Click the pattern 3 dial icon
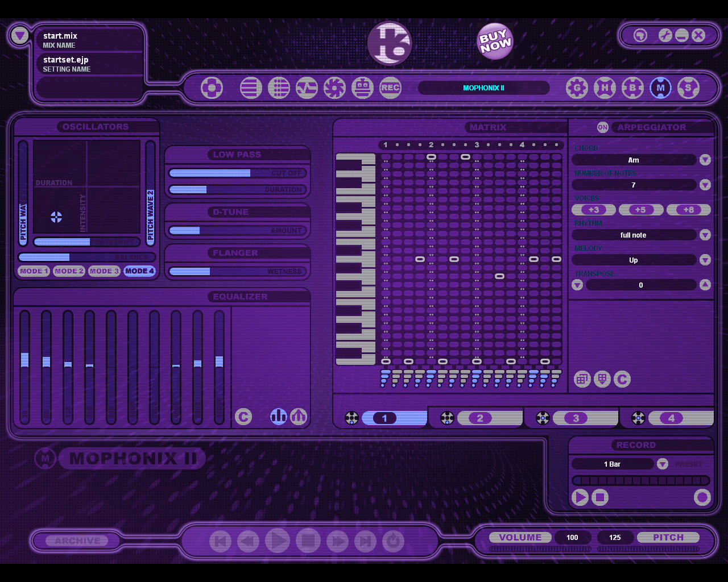 coord(543,418)
